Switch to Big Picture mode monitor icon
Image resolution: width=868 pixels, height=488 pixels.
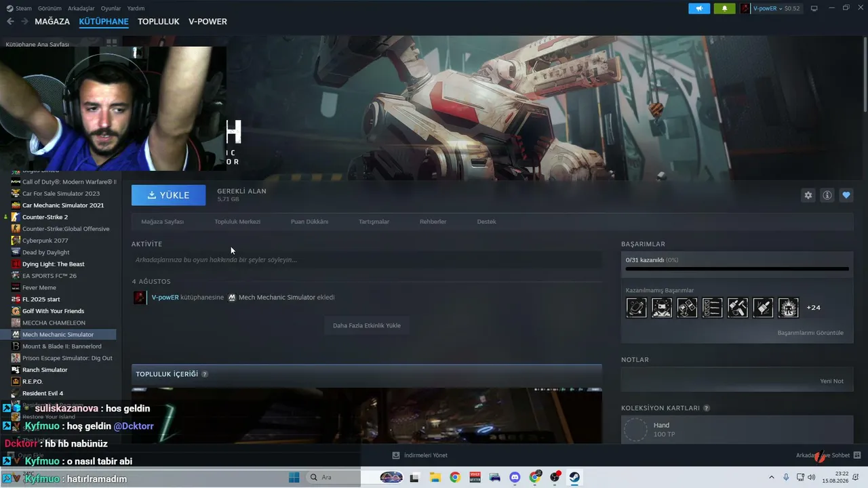click(814, 8)
